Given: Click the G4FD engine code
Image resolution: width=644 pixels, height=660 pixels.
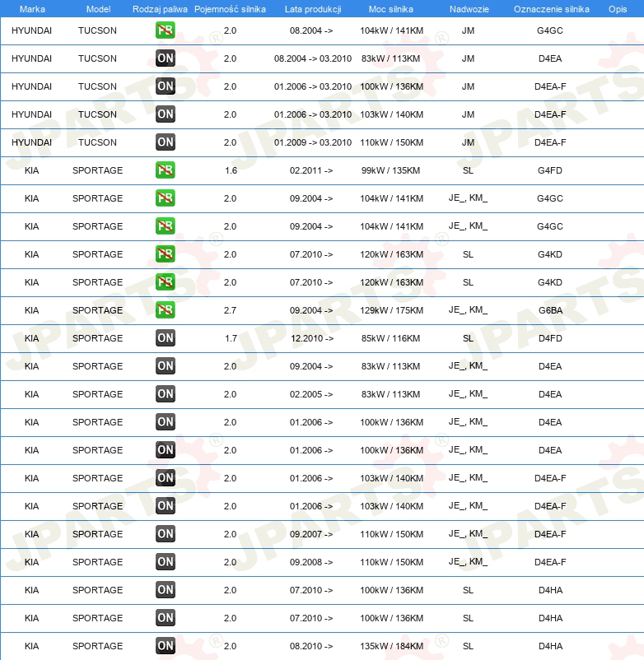Looking at the screenshot, I should coord(550,170).
